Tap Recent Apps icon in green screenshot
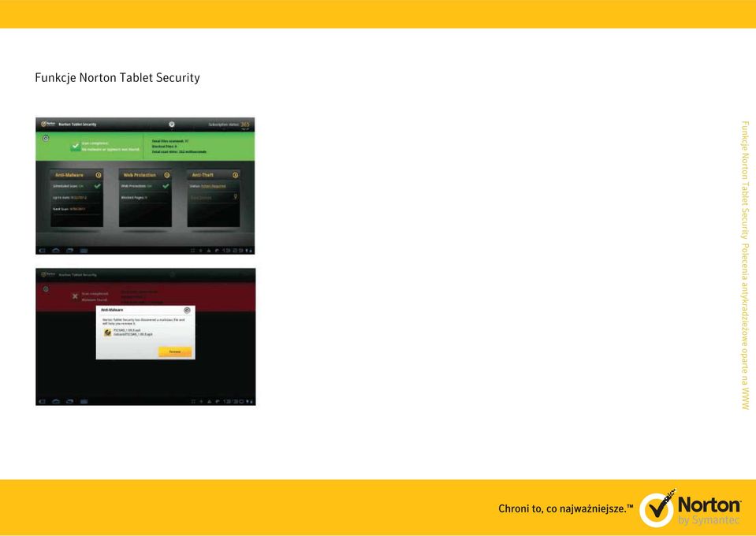Image resolution: width=756 pixels, height=536 pixels. point(70,250)
